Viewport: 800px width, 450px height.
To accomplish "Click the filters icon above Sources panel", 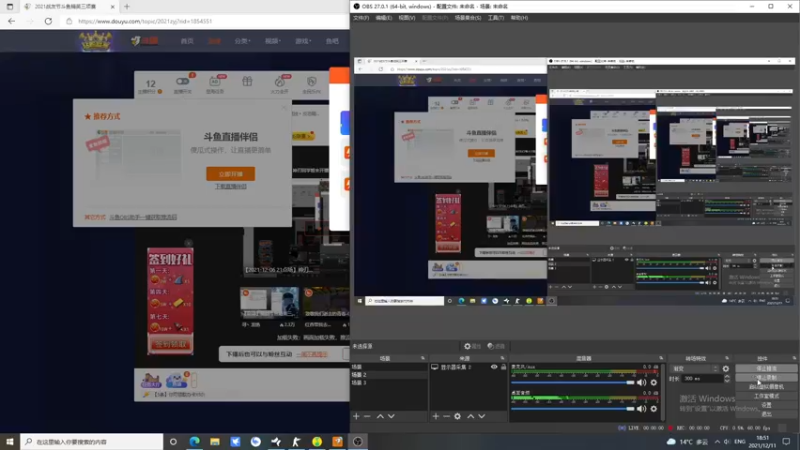I will click(495, 346).
